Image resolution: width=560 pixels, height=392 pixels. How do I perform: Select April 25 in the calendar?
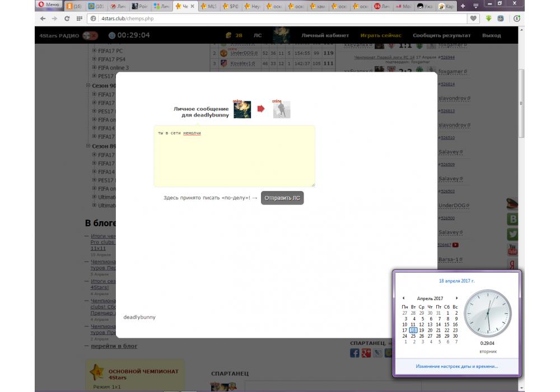(x=413, y=336)
